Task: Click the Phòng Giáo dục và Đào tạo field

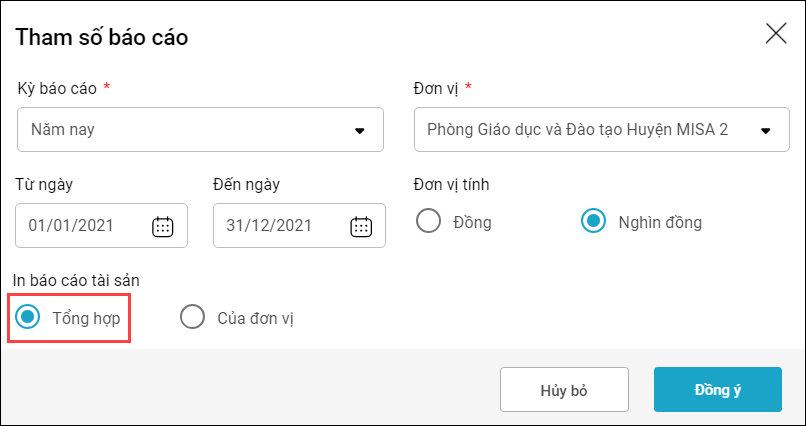Action: click(x=601, y=129)
